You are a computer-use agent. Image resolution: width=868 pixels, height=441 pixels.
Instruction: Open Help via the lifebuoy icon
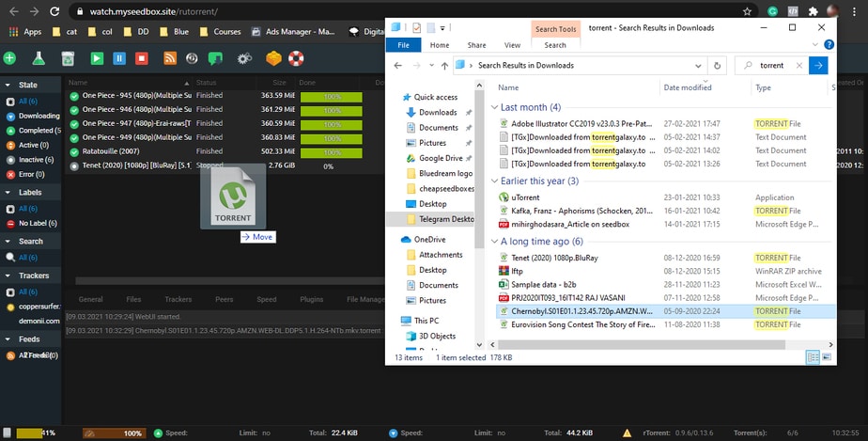click(x=296, y=58)
